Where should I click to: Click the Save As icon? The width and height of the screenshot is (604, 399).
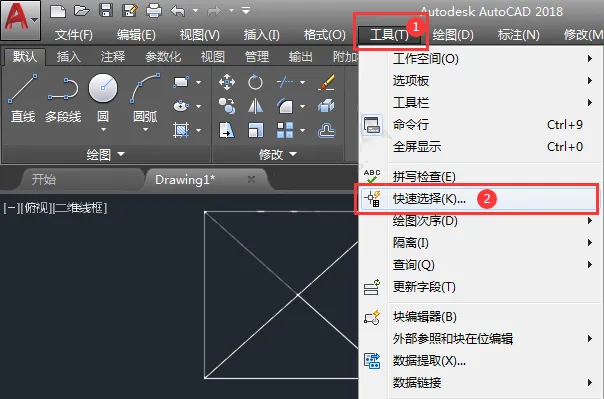130,10
